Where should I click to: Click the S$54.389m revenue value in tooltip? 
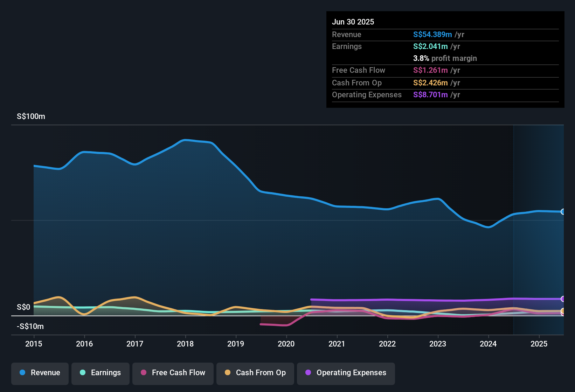432,34
